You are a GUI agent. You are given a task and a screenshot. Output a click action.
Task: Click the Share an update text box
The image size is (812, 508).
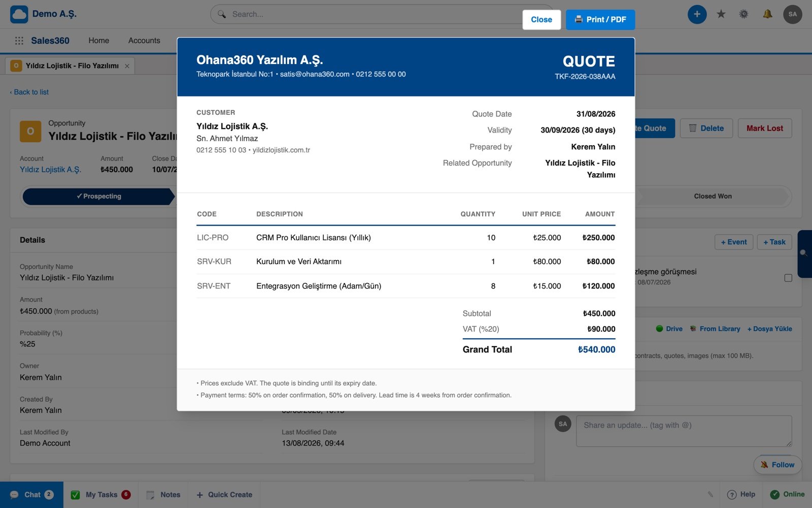click(684, 431)
